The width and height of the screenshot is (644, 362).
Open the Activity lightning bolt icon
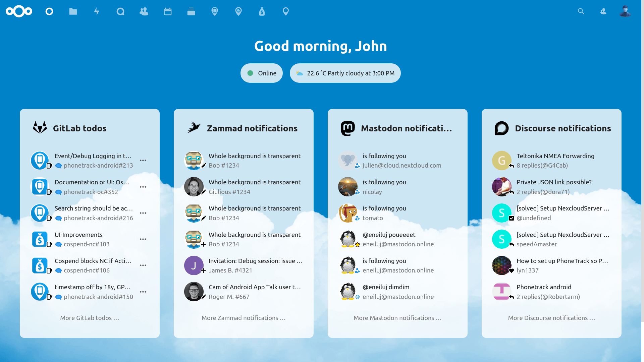tap(97, 11)
